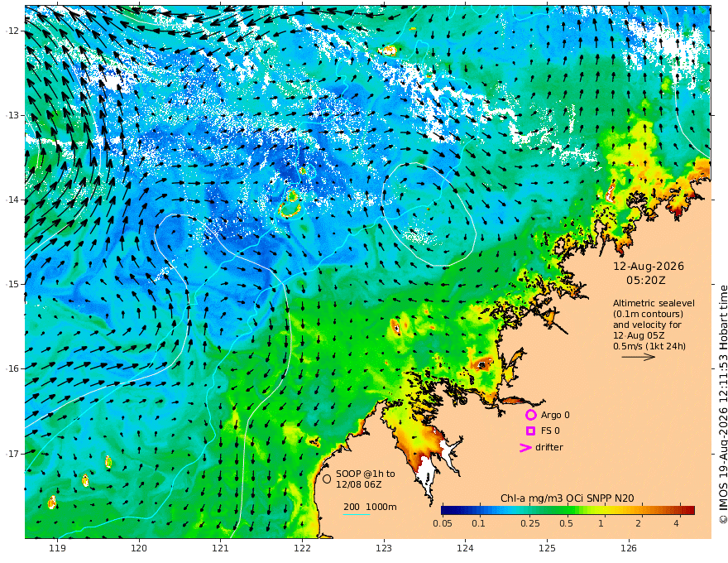Click the 'Argo 0' legend label
The height and width of the screenshot is (563, 728).
pyautogui.click(x=555, y=415)
